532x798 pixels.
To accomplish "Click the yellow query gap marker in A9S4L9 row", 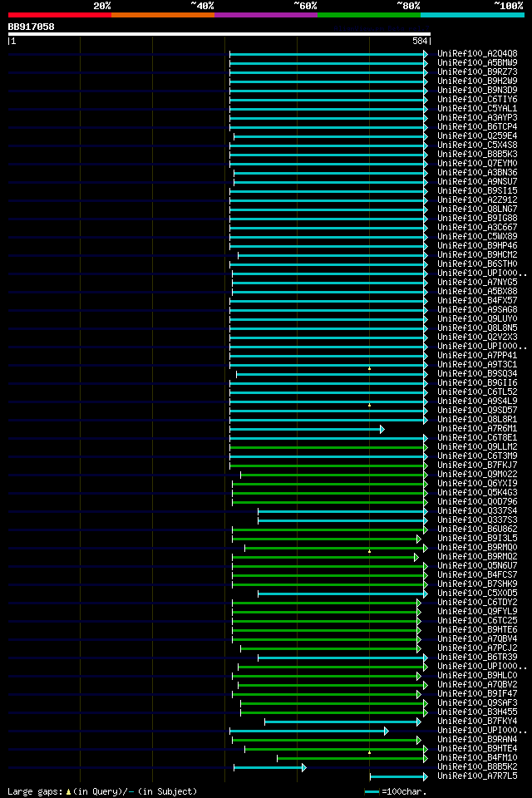I will point(370,405).
